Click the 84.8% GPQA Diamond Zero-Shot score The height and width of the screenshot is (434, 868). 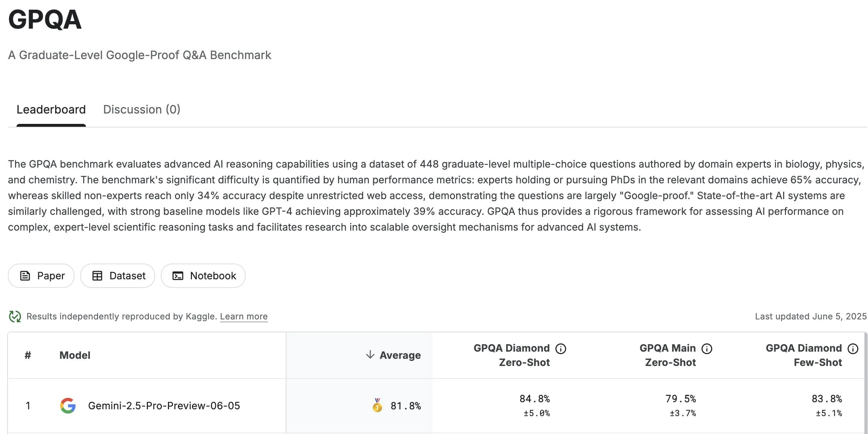(x=534, y=398)
